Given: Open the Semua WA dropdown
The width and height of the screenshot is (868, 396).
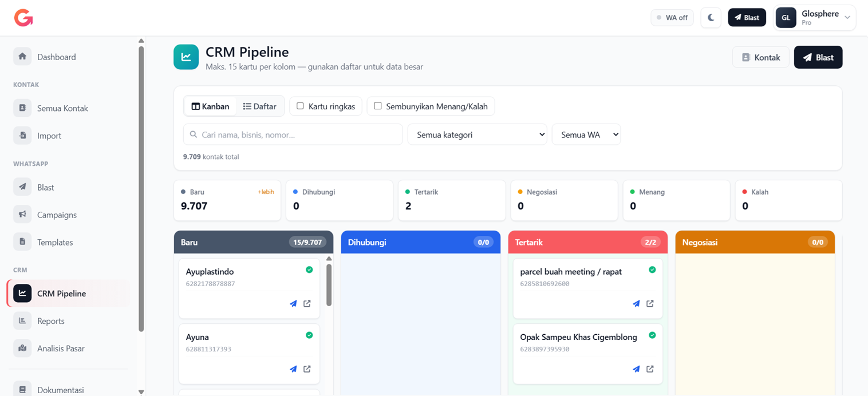Looking at the screenshot, I should (x=586, y=134).
